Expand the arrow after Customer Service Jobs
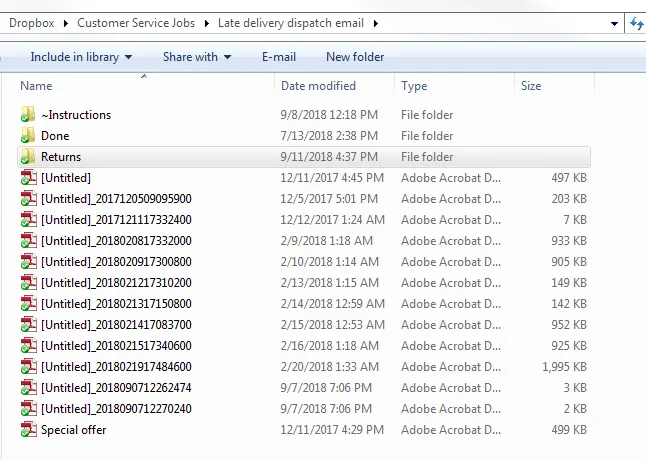The width and height of the screenshot is (646, 460). click(206, 23)
